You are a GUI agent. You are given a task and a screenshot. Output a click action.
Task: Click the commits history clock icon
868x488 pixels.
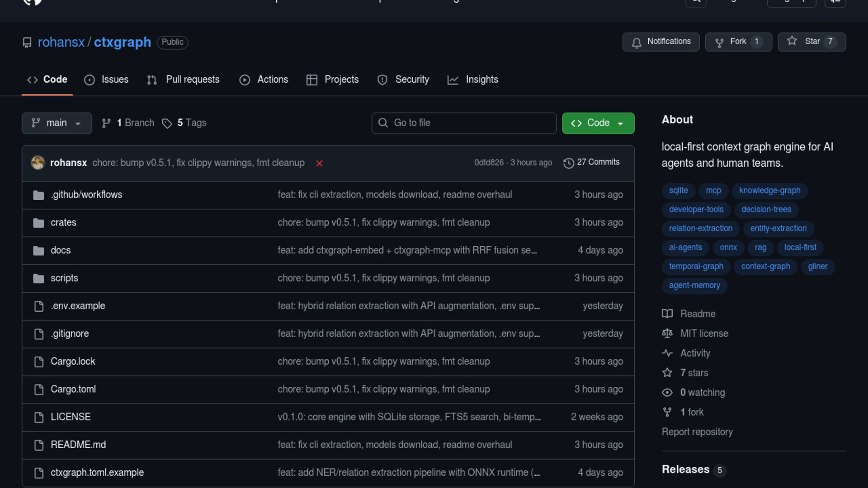tap(568, 163)
